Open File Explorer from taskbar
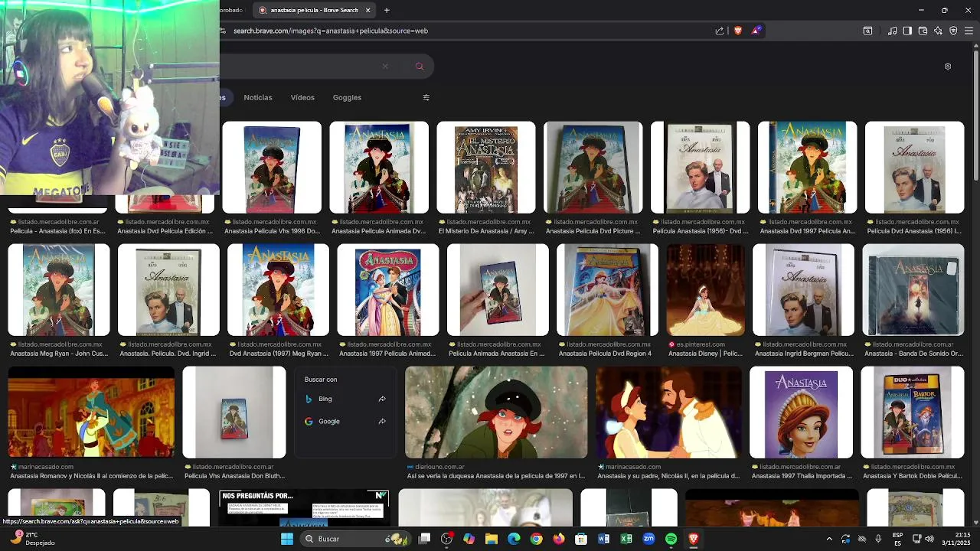 pos(492,539)
